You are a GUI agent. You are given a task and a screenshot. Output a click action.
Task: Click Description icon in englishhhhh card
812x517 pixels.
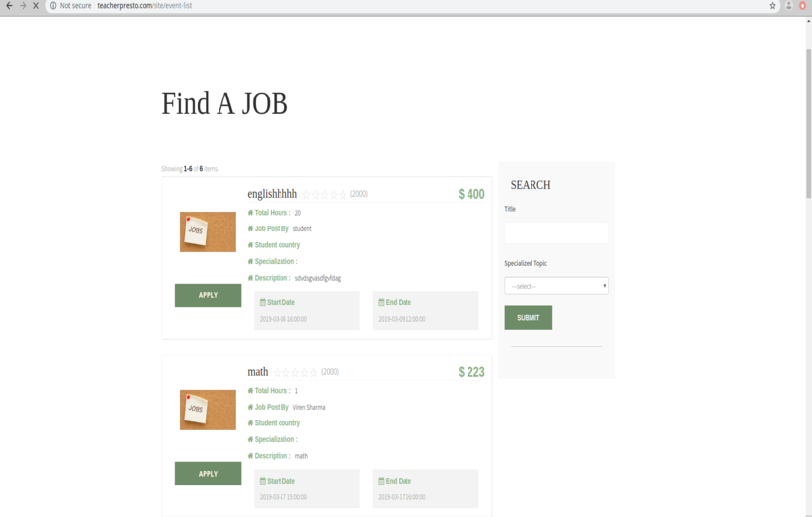click(250, 278)
